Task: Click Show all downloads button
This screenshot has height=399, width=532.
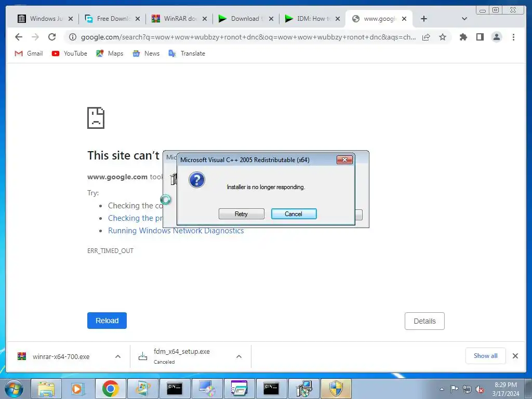Action: pos(486,355)
